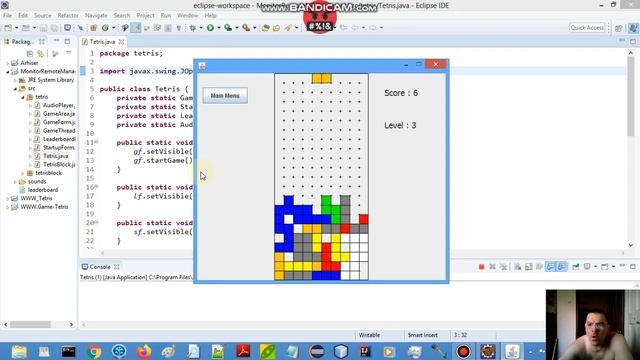The height and width of the screenshot is (360, 640).
Task: Click Link with Editor icon in Package Explorer
Action: tap(40, 54)
